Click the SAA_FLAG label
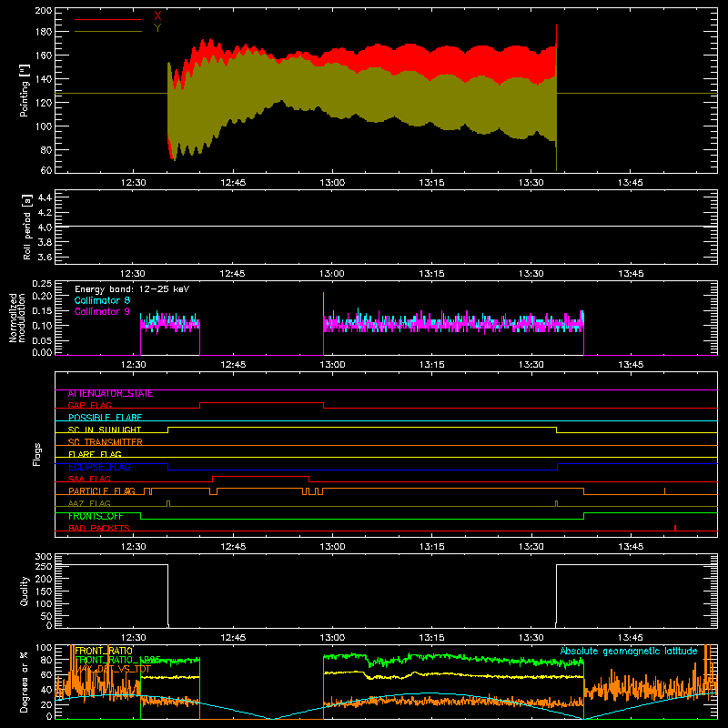 tap(89, 479)
